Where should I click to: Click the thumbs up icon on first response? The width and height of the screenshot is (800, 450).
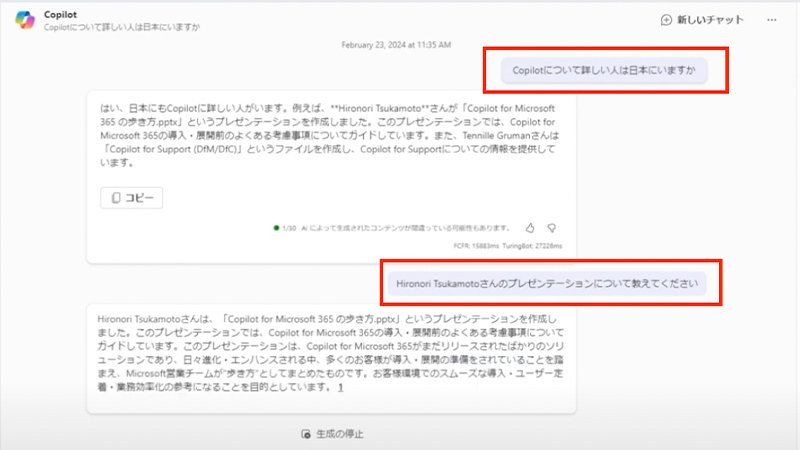click(x=530, y=228)
